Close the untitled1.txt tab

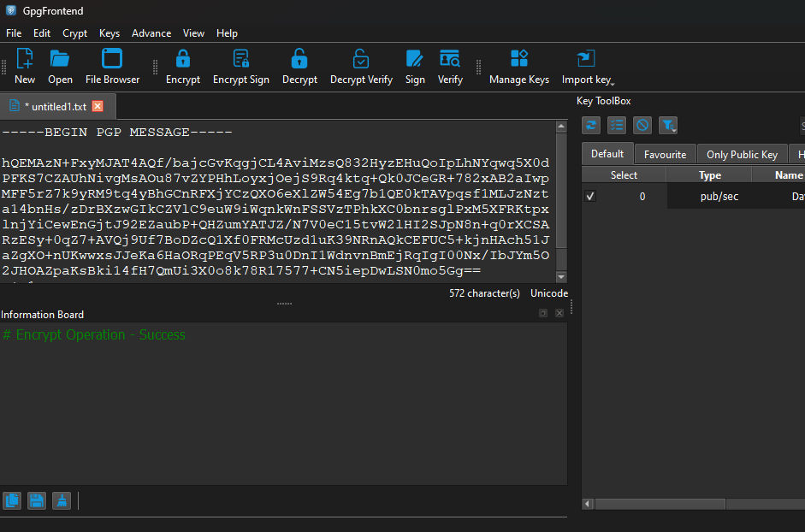coord(98,106)
